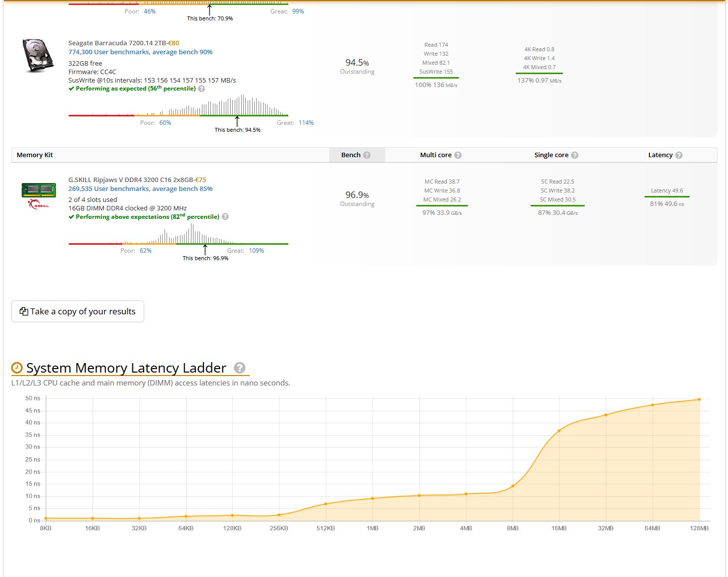Click the 97% 33.9 GB/s result
The height and width of the screenshot is (577, 728).
(x=442, y=213)
